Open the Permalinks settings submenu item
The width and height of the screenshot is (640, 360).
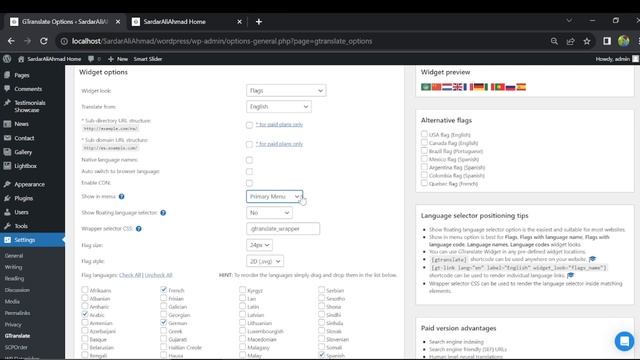click(x=18, y=313)
